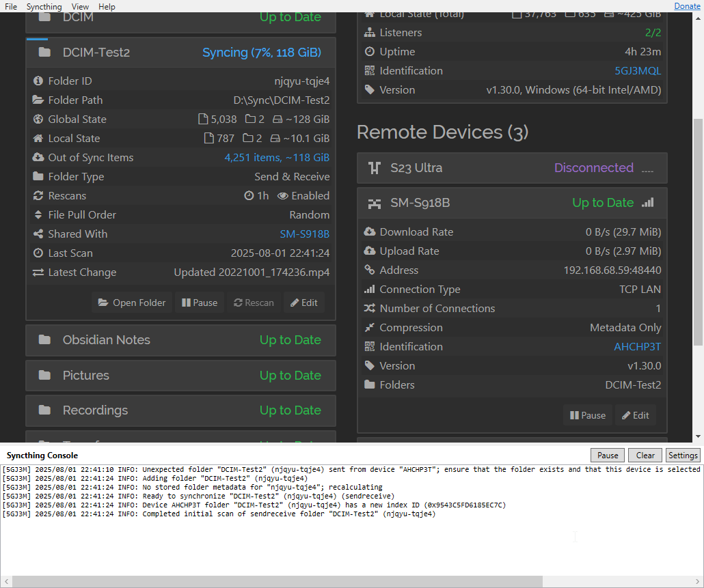Open the Syncthing menu
Viewport: 704px width, 588px height.
[44, 6]
